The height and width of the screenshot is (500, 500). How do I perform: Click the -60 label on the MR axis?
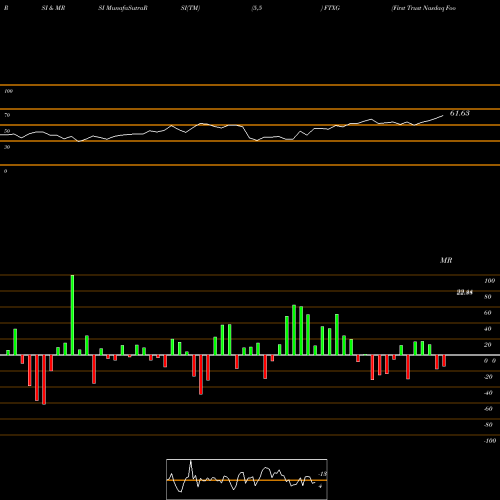(x=488, y=409)
